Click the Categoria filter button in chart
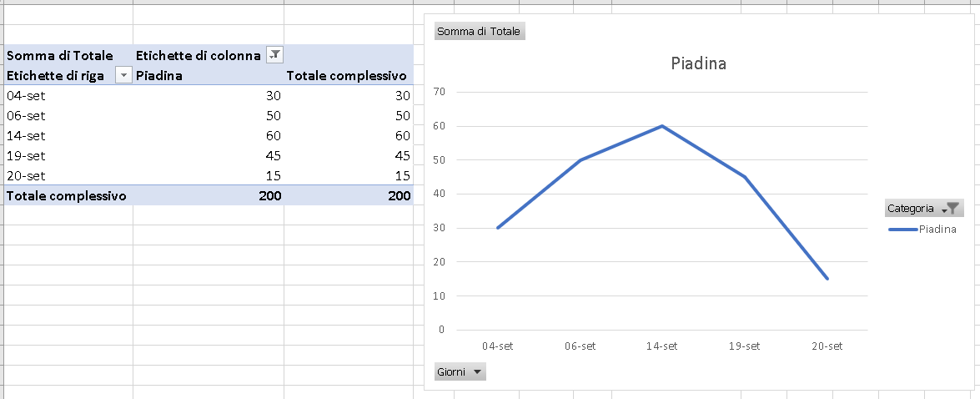This screenshot has height=399, width=980. click(x=924, y=208)
